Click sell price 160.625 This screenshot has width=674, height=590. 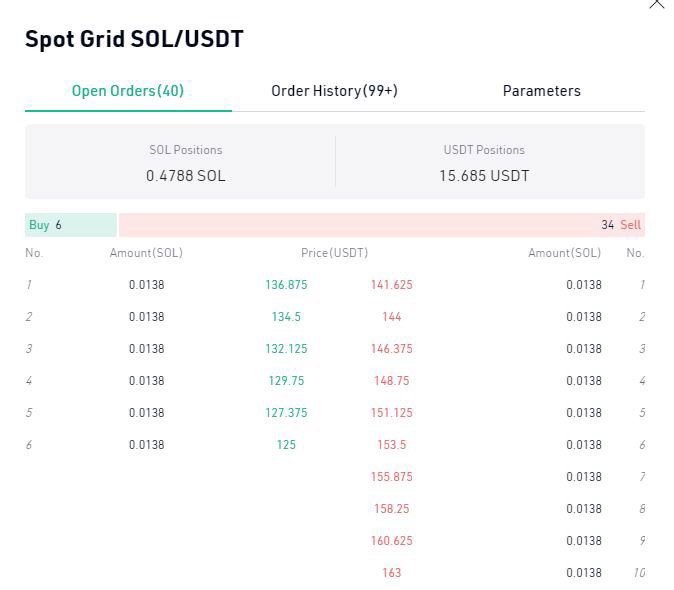pyautogui.click(x=392, y=541)
